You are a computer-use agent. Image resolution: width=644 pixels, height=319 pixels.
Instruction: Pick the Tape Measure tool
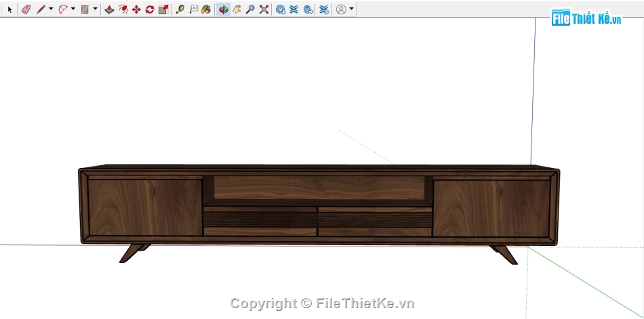pos(180,9)
